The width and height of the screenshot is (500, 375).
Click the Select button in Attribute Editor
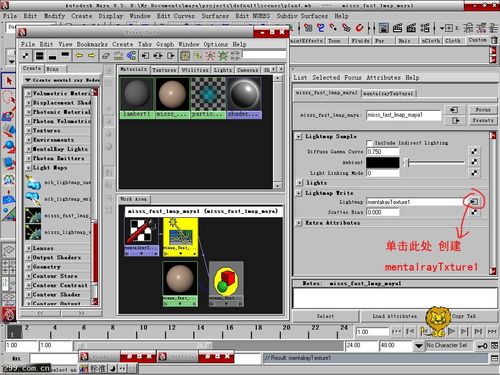(x=325, y=316)
